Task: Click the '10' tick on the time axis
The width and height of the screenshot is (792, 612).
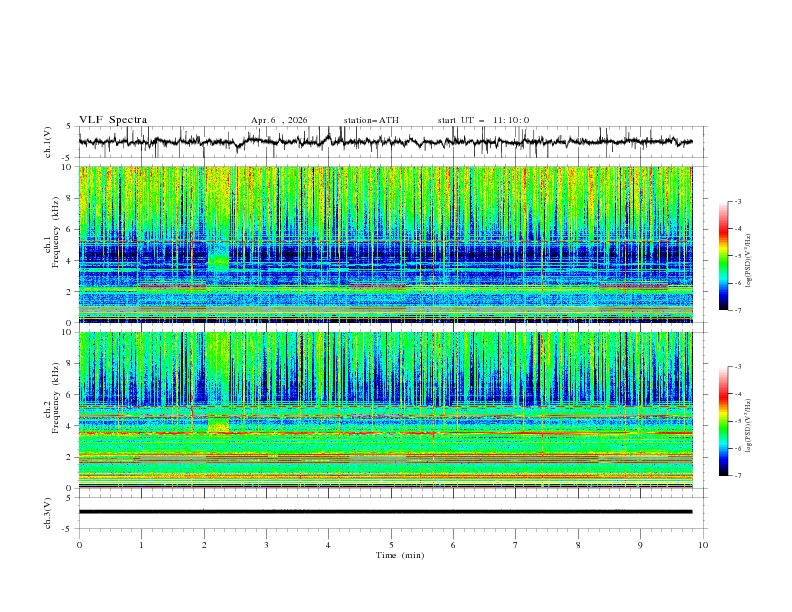Action: click(x=703, y=545)
